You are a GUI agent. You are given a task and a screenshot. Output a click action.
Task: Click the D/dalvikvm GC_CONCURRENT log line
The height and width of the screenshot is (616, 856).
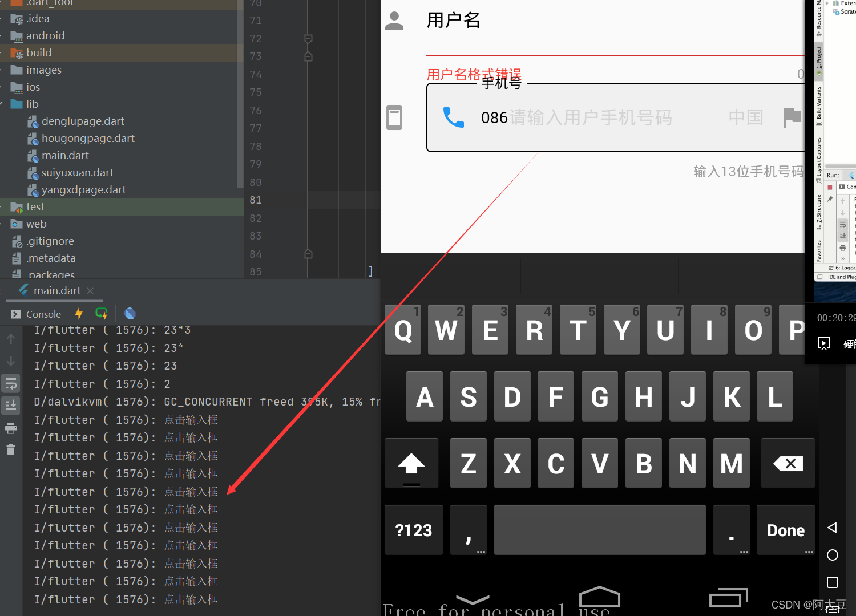[x=207, y=402]
